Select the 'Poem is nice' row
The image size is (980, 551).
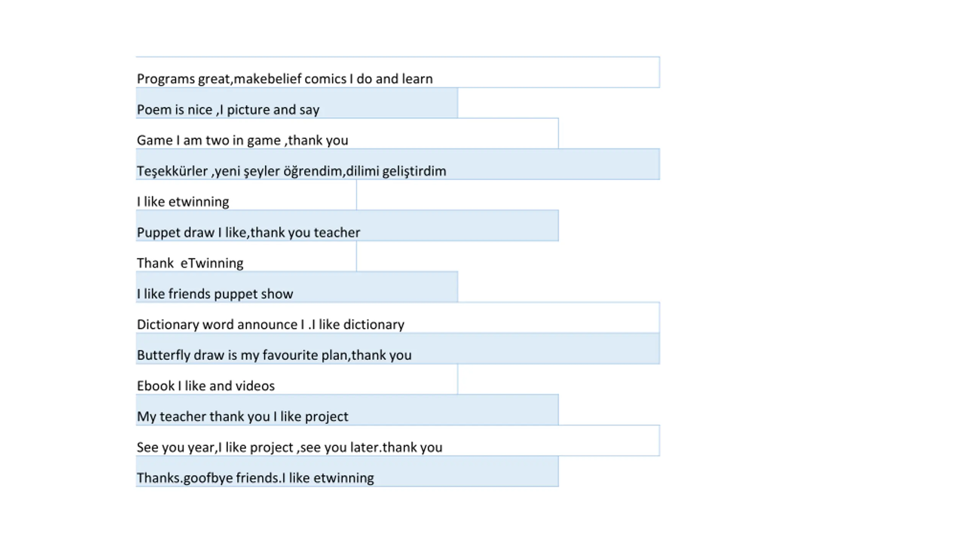click(x=297, y=103)
